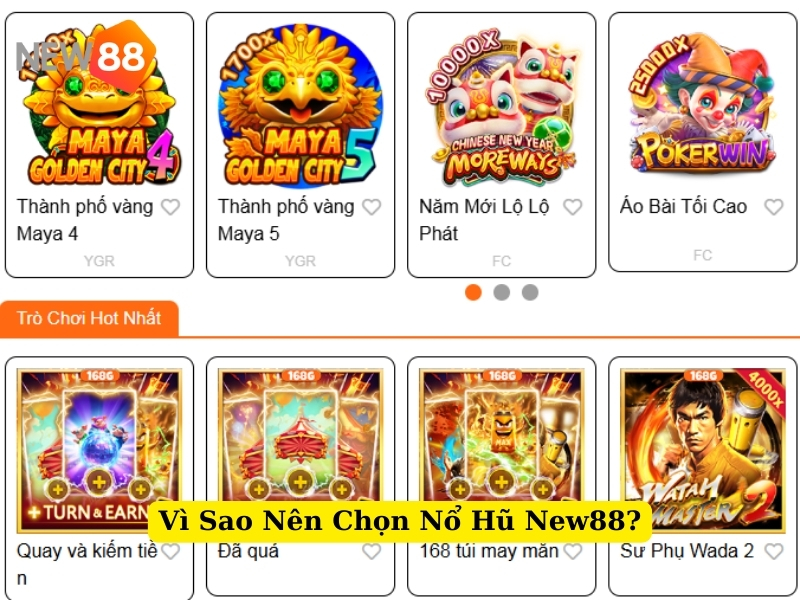Toggle heart on Năm Mới Lộ Lộ Phát
This screenshot has height=600, width=800.
click(572, 207)
